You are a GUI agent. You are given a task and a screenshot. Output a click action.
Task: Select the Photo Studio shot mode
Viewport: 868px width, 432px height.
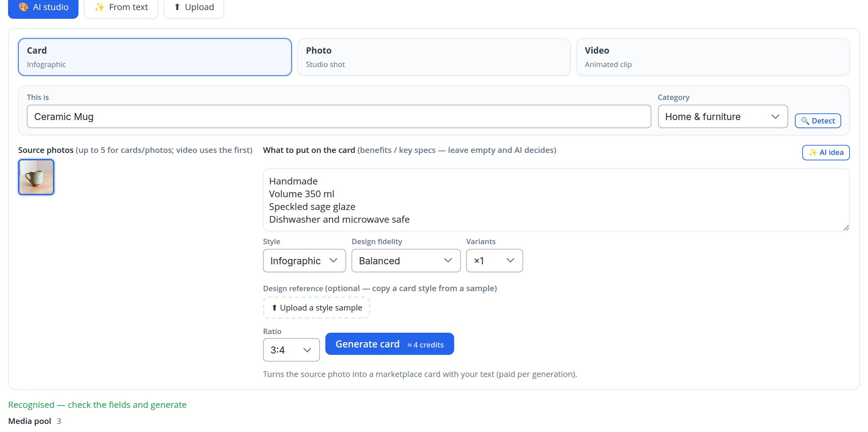[x=434, y=57]
